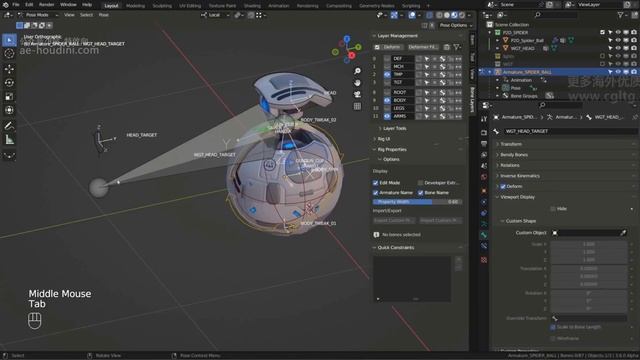Click the select arrow icon in DEF row
Viewport: 640px width, 360px height.
[x=427, y=59]
